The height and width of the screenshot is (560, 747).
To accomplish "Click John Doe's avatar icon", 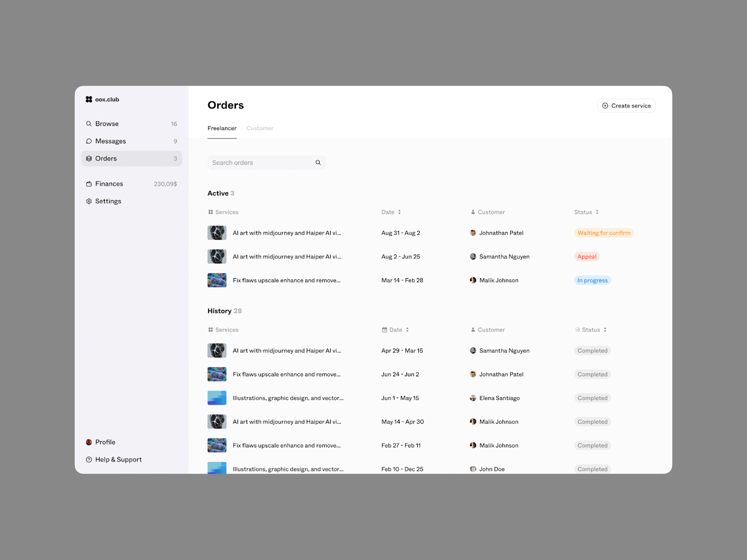I will pyautogui.click(x=473, y=469).
